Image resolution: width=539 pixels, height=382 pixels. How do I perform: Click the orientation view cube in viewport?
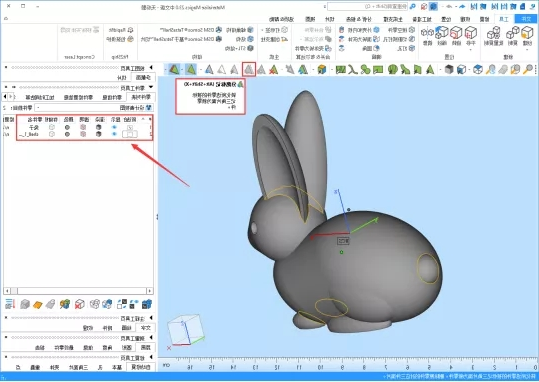186,330
